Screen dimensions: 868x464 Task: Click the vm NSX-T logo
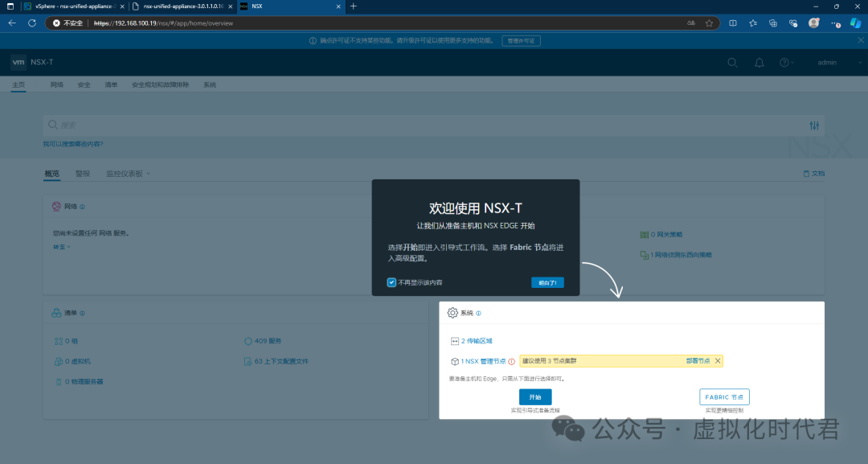click(33, 62)
